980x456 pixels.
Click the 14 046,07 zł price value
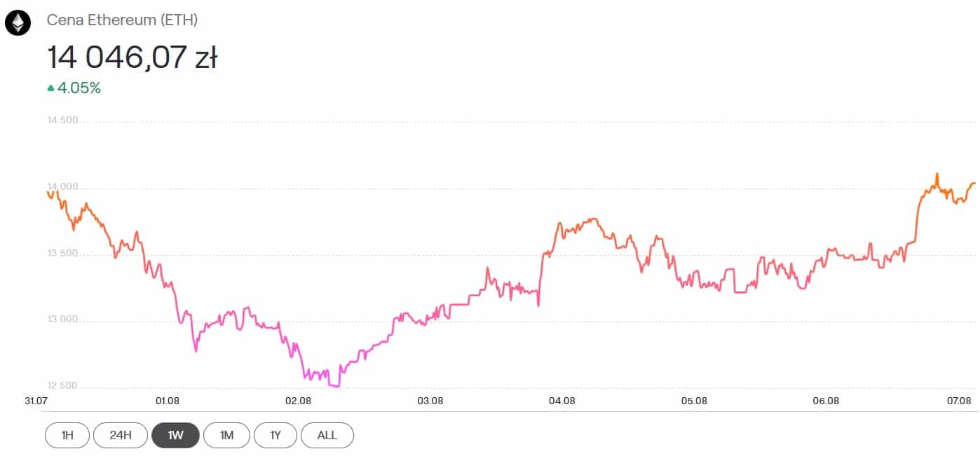click(x=132, y=57)
